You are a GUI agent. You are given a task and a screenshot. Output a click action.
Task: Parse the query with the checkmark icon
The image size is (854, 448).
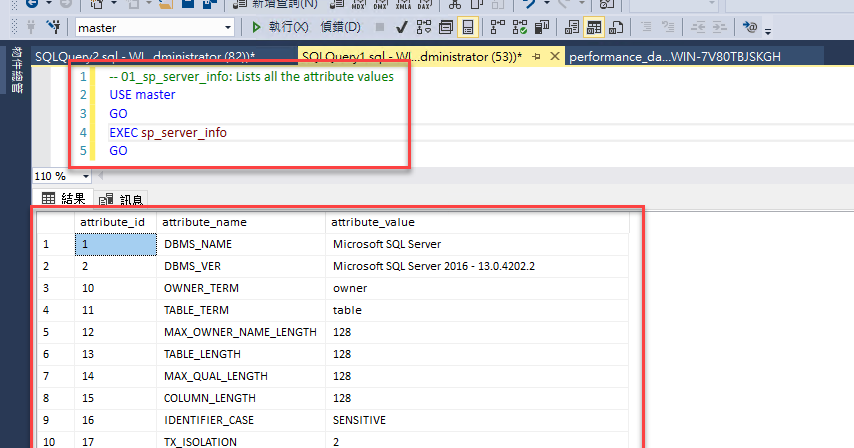click(x=401, y=27)
